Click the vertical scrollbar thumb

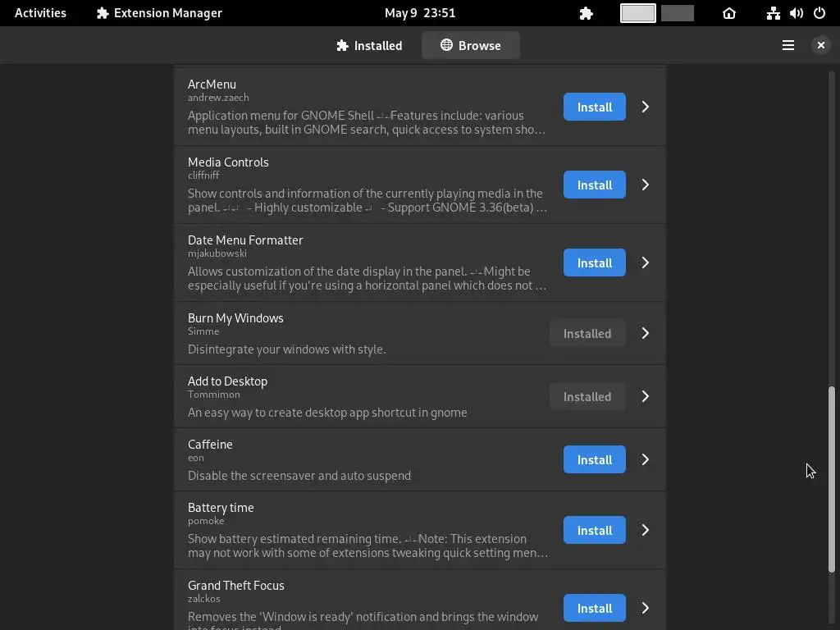tap(831, 478)
